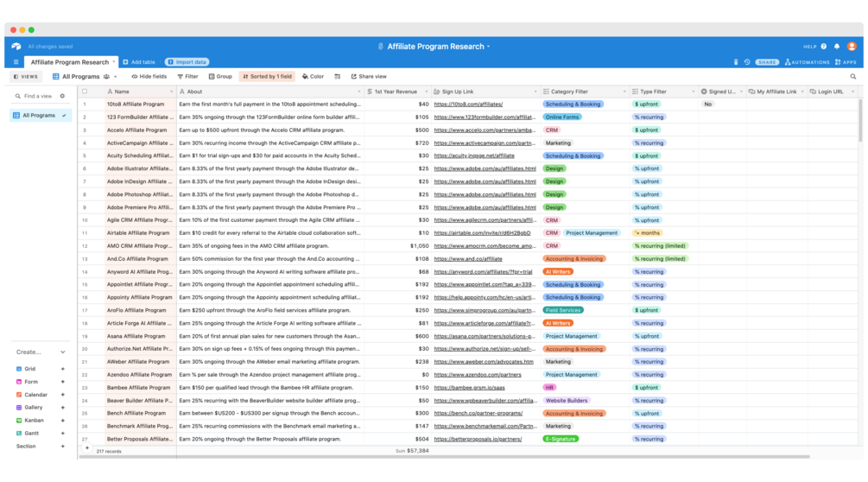The width and height of the screenshot is (868, 482).
Task: Open view settings gear near Find a view
Action: [x=62, y=96]
